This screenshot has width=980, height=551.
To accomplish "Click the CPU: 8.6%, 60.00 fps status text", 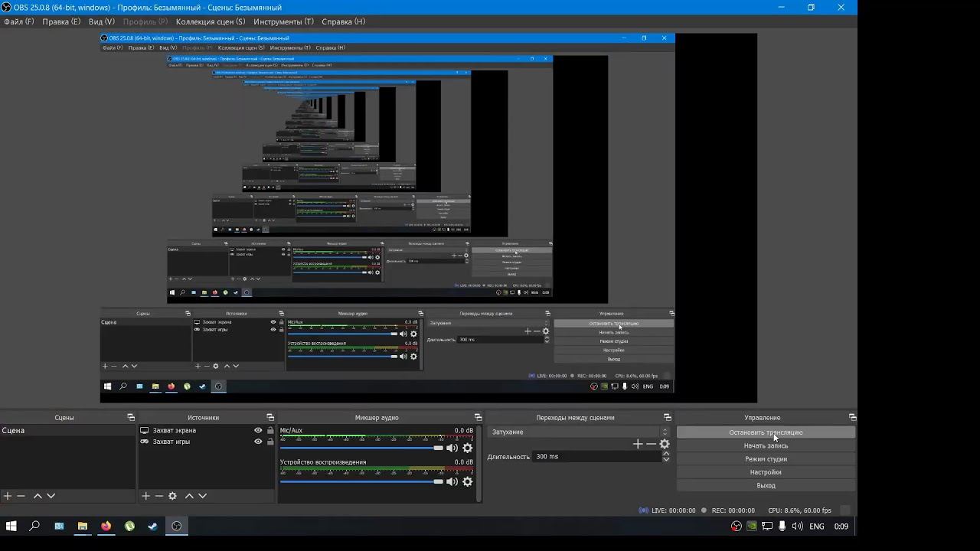I will [799, 510].
